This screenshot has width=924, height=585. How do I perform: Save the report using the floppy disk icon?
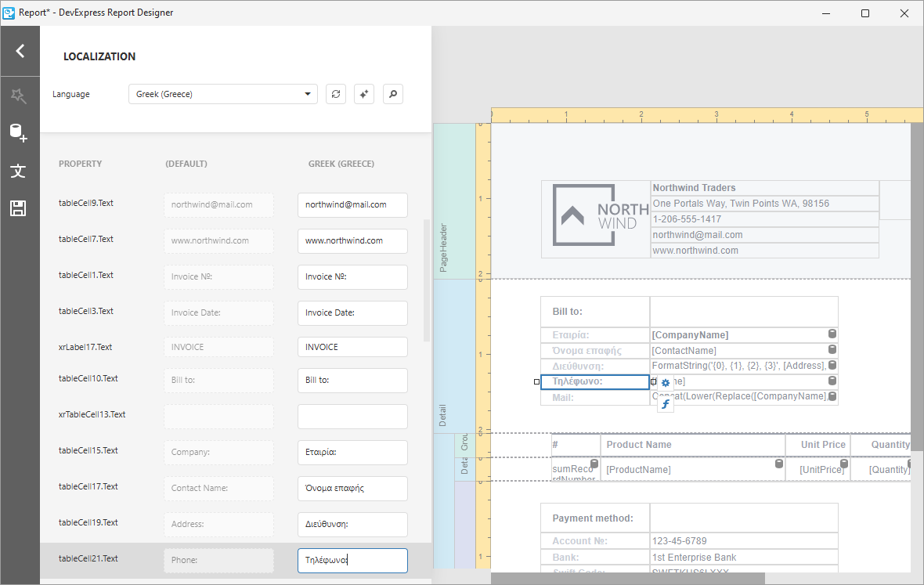pos(20,208)
